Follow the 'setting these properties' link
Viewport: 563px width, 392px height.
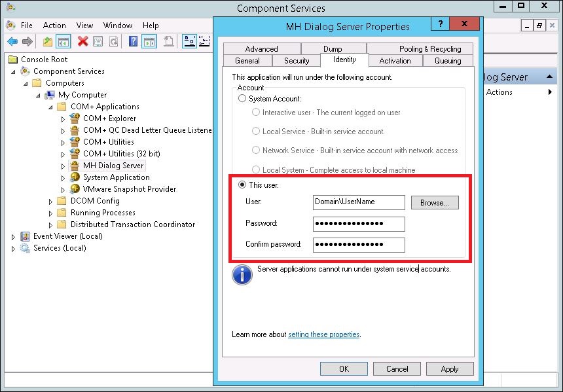click(x=324, y=334)
